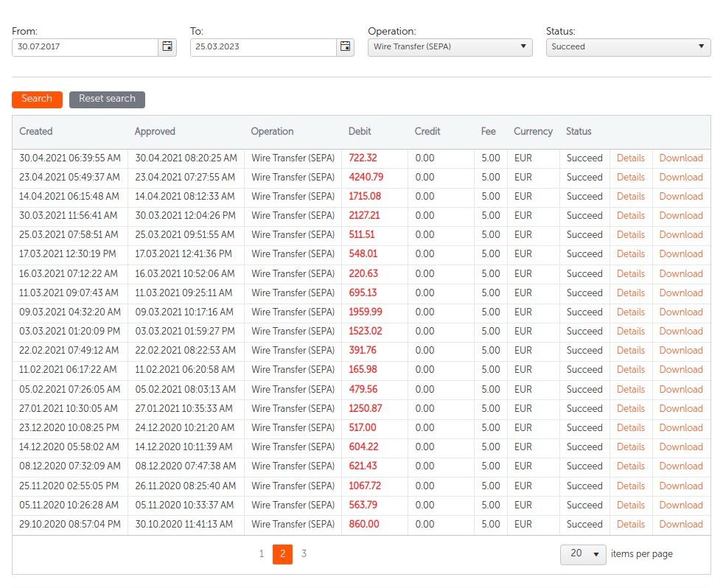Expand the Status dropdown
The height and width of the screenshot is (588, 723).
(628, 46)
